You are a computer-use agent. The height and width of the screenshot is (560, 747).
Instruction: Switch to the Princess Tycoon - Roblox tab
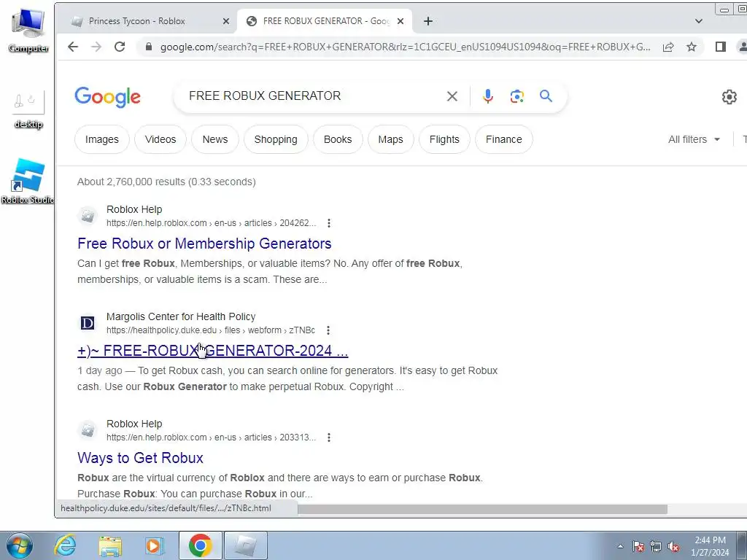coord(149,21)
